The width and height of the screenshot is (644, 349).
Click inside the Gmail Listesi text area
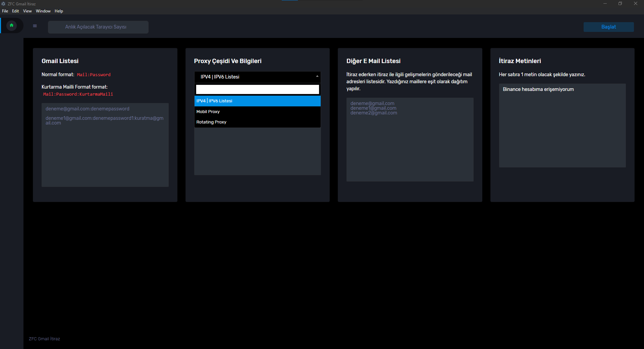[105, 145]
